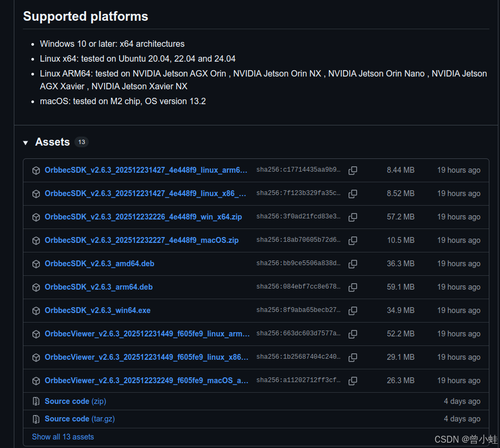Image resolution: width=500 pixels, height=448 pixels.
Task: Copy sha256 of OrbbecSDK linux_x86 asset
Action: point(353,193)
